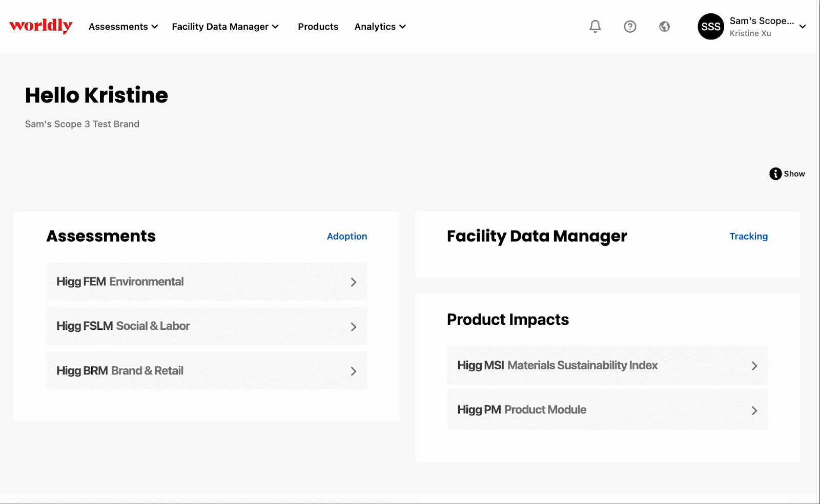Click the Sam's Scope... account name
This screenshot has width=820, height=504.
(x=762, y=21)
